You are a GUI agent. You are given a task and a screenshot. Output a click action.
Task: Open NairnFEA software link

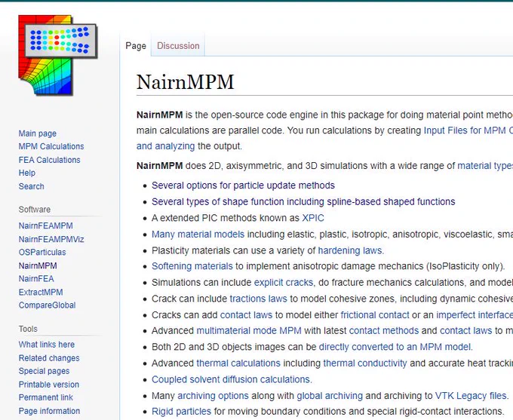(x=36, y=279)
